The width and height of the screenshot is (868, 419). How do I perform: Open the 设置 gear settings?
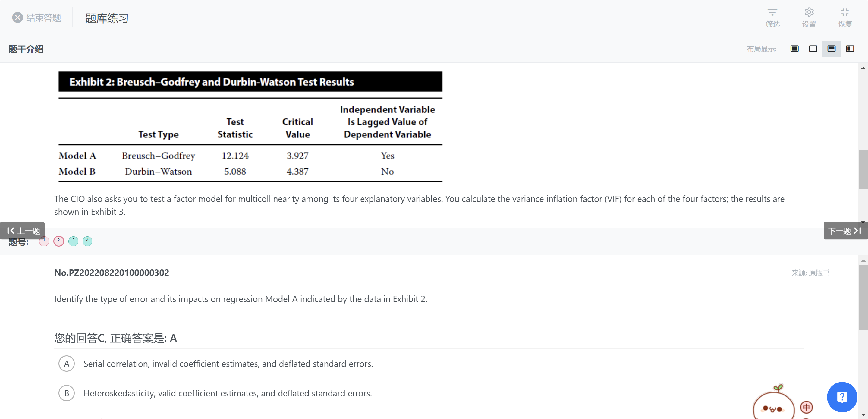pos(809,12)
